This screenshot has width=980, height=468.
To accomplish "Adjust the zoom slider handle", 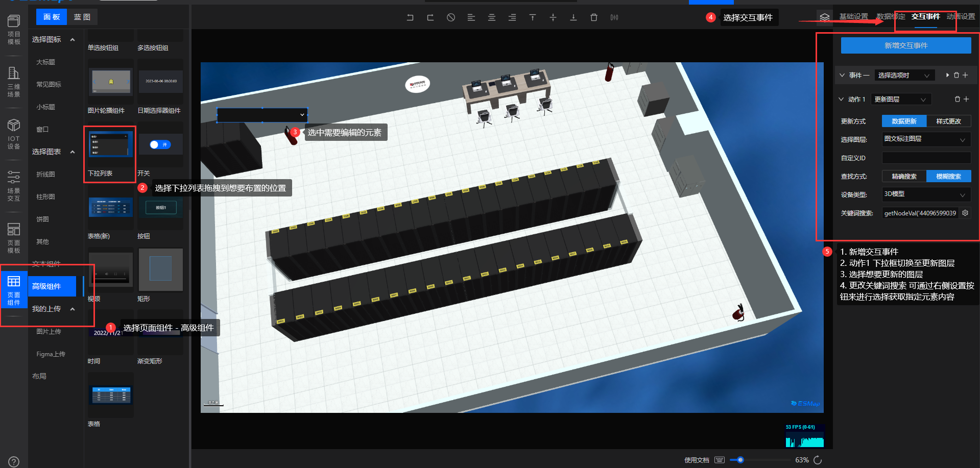I will 740,460.
